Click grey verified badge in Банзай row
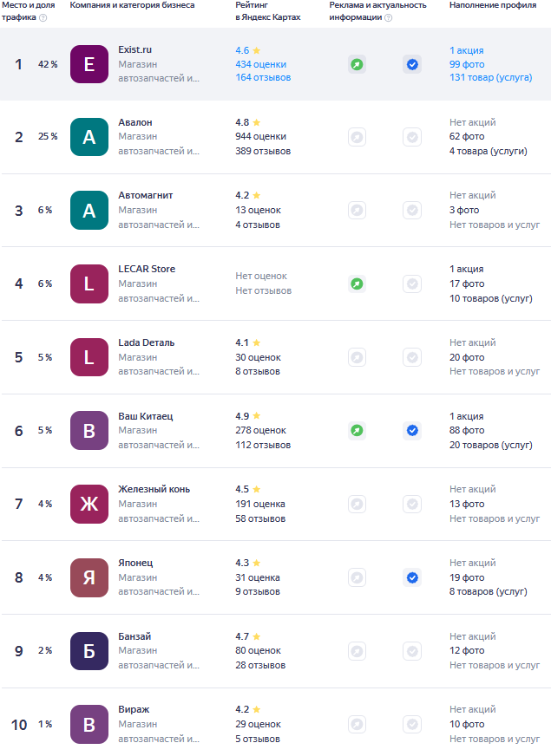This screenshot has height=756, width=551. (x=412, y=651)
